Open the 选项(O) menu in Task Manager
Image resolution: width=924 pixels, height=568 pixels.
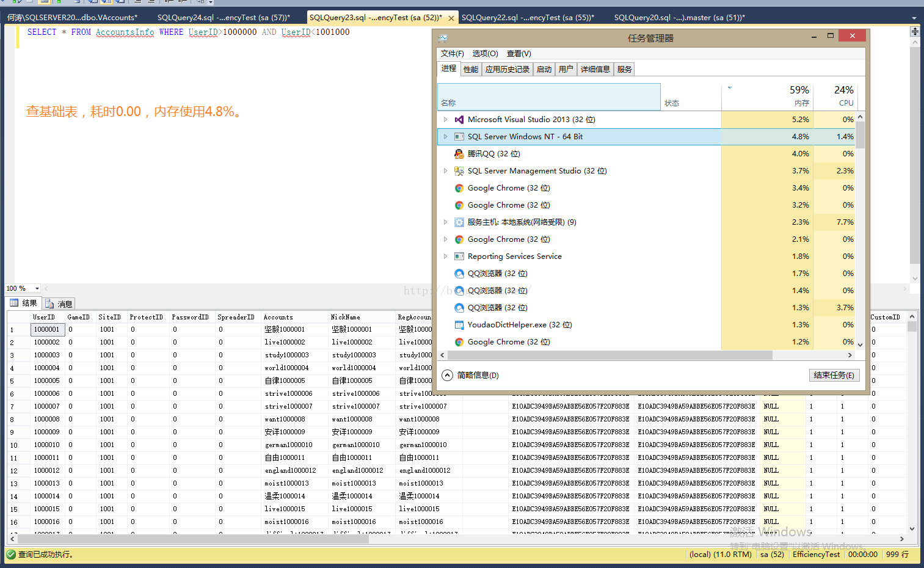485,54
